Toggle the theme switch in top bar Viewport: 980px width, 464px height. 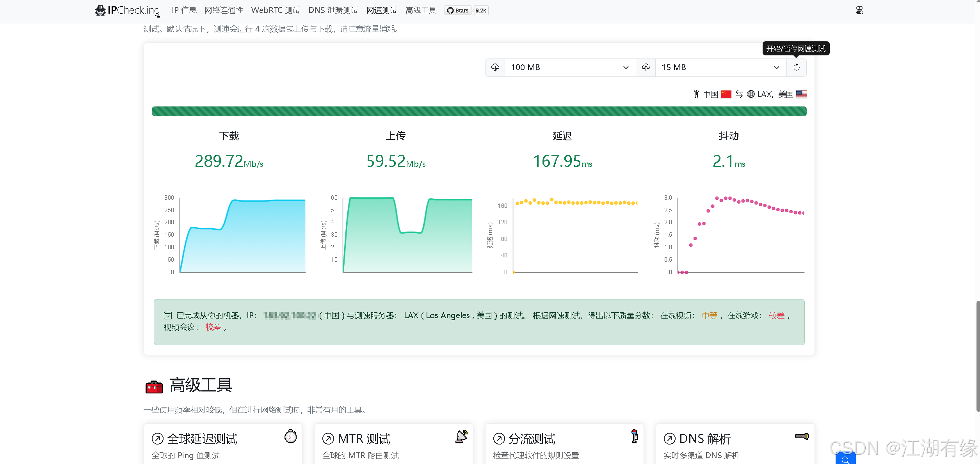[860, 11]
